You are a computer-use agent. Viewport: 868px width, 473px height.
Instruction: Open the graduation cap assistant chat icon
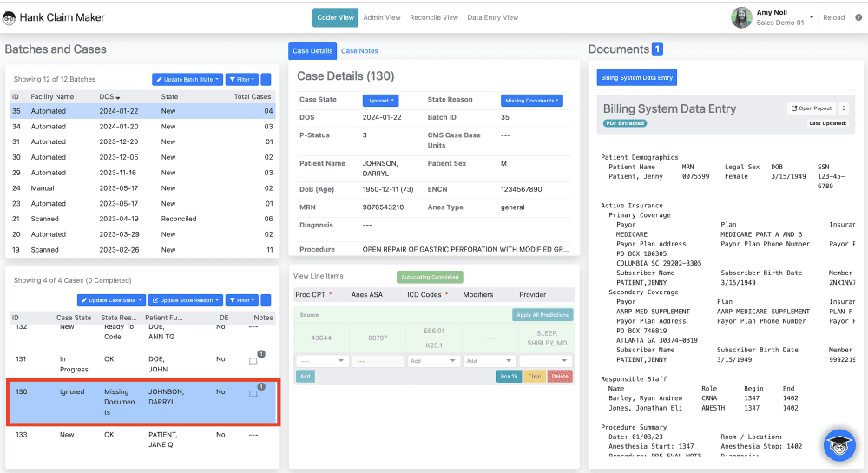[x=839, y=444]
